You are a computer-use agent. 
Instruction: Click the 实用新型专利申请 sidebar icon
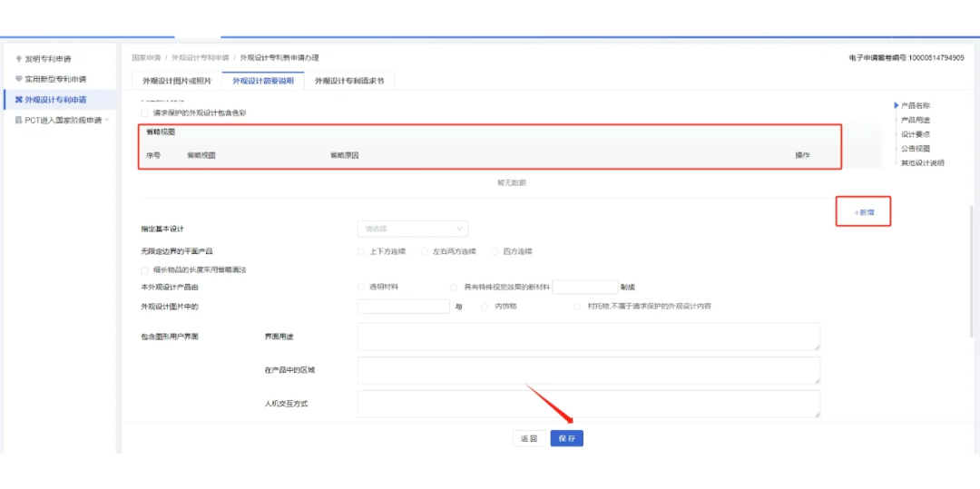18,79
